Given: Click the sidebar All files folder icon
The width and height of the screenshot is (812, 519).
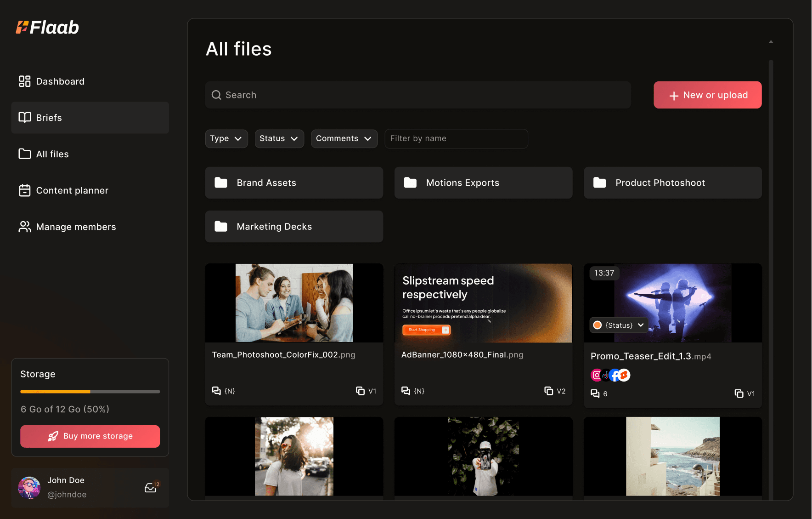Looking at the screenshot, I should (25, 154).
